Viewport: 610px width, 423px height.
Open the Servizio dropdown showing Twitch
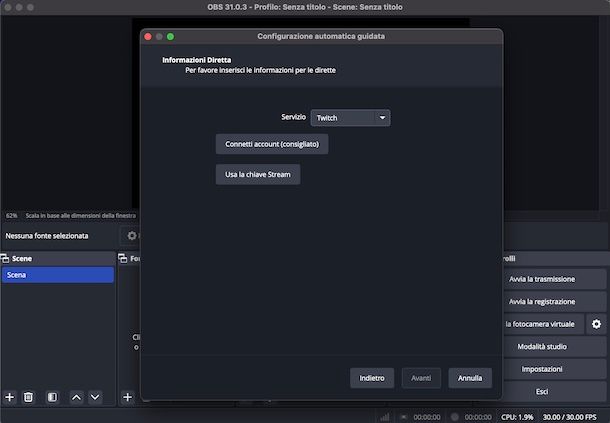[350, 118]
